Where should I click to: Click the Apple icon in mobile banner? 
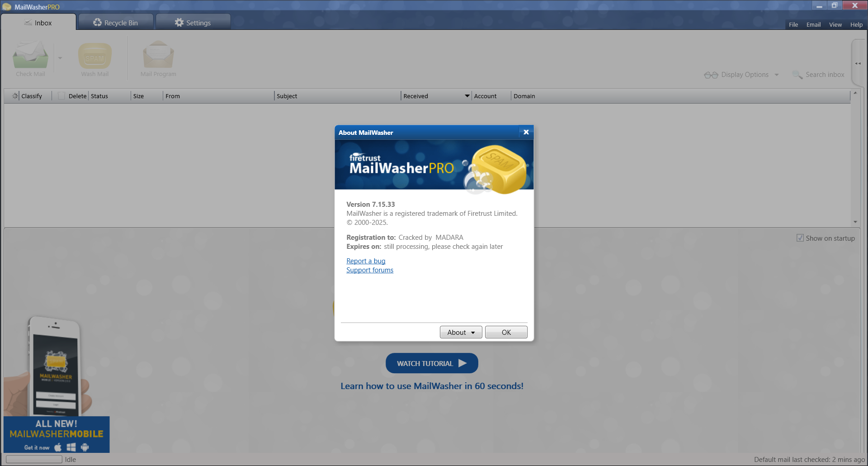tap(58, 447)
